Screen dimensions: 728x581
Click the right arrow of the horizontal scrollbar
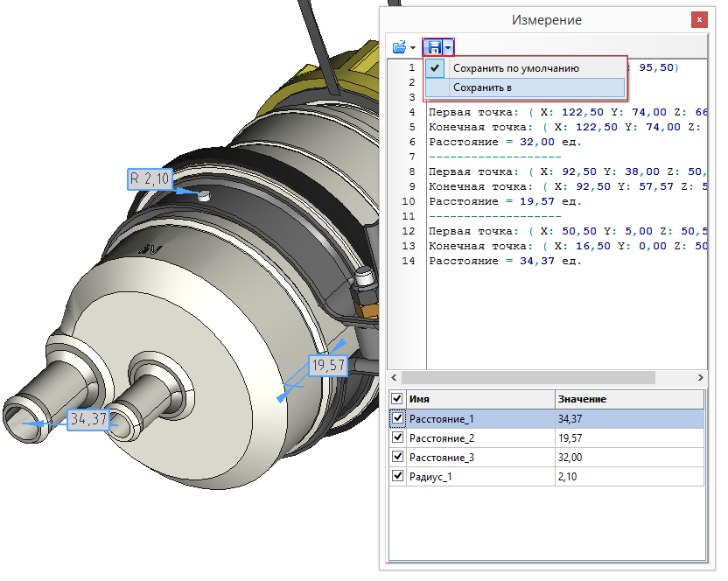[x=700, y=377]
